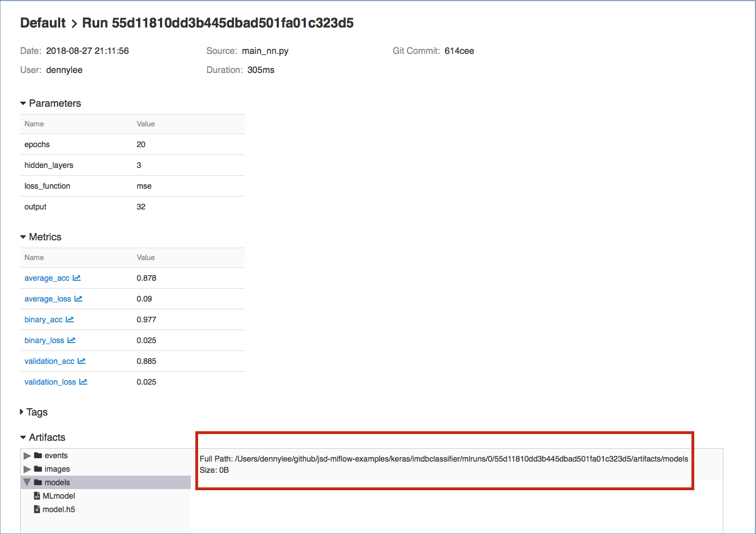Select the models folder label
This screenshot has height=534, width=756.
point(57,482)
